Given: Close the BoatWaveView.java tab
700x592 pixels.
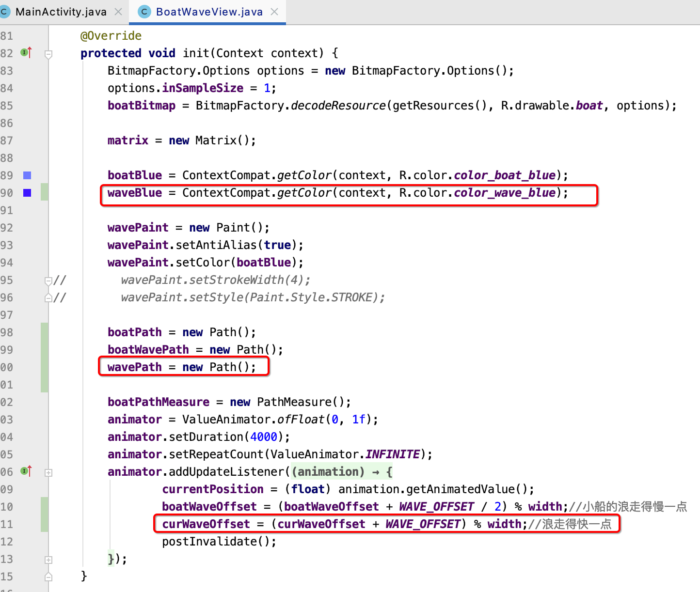Looking at the screenshot, I should [x=274, y=12].
